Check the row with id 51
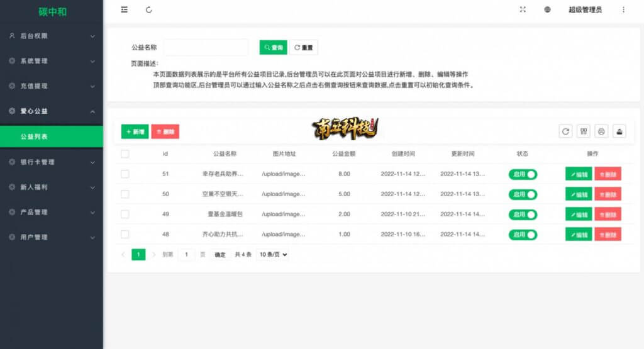The height and width of the screenshot is (349, 644). coord(125,174)
